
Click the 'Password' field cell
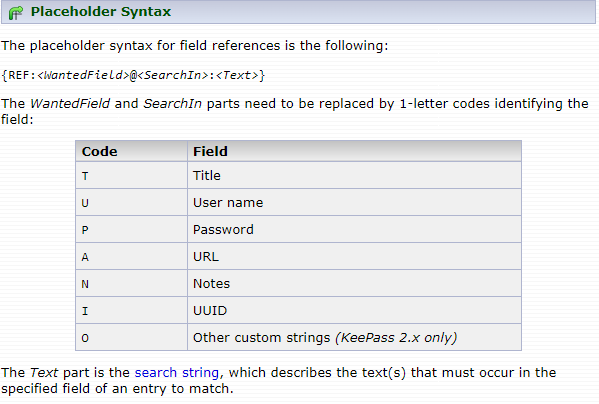[x=354, y=230]
